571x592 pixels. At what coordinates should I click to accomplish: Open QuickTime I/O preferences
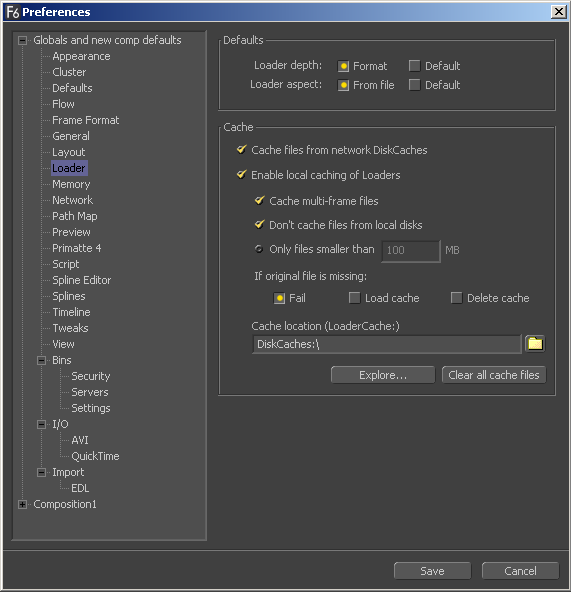coord(95,456)
